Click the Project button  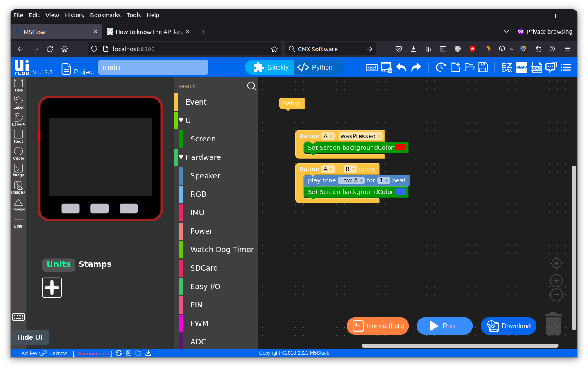(78, 69)
